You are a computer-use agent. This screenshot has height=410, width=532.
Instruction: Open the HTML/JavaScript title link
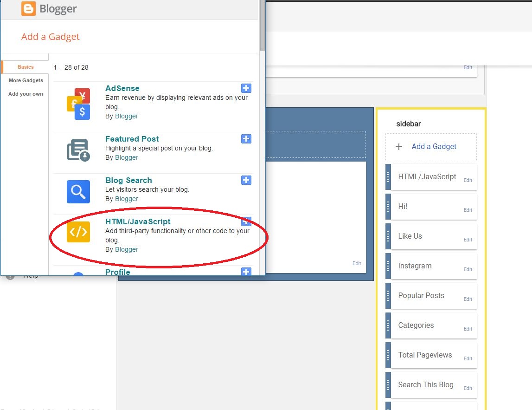[x=138, y=221]
